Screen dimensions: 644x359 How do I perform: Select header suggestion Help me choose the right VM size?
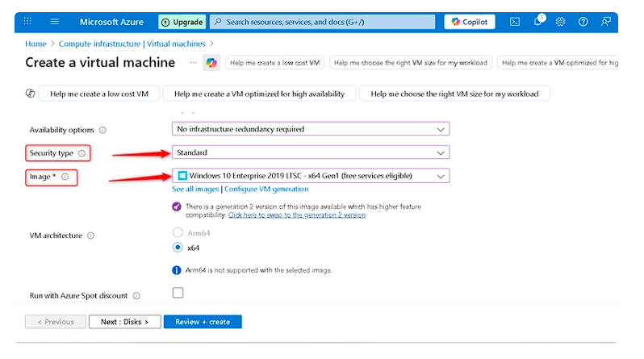point(411,63)
